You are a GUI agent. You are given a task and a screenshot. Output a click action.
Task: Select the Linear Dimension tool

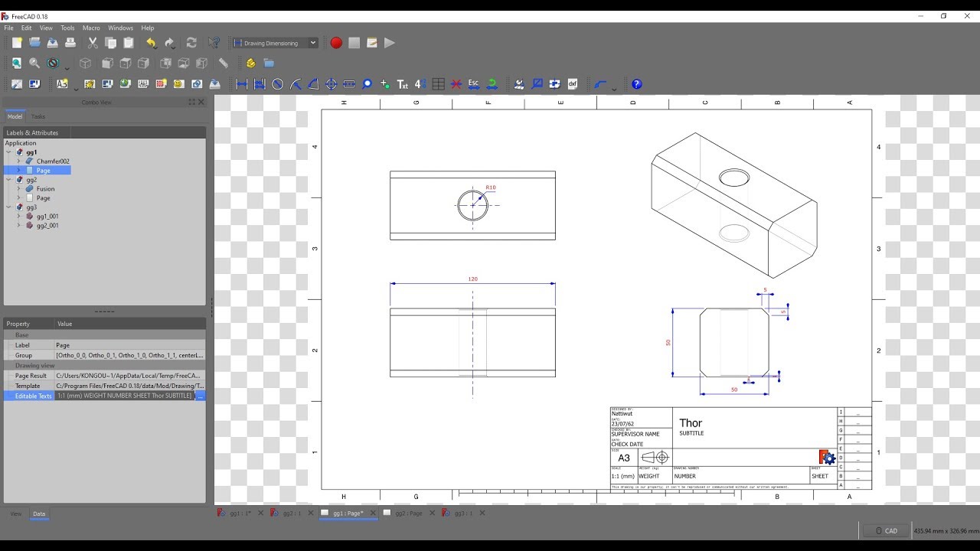click(242, 84)
